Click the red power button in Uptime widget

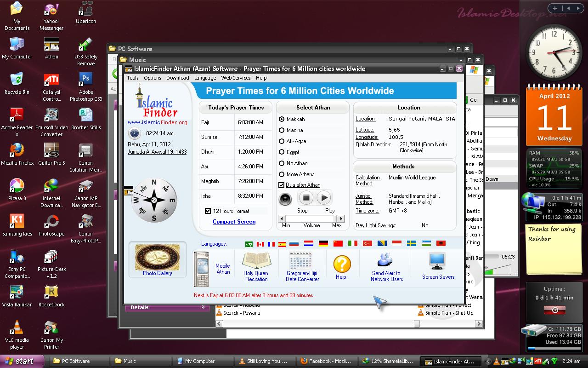(x=554, y=310)
